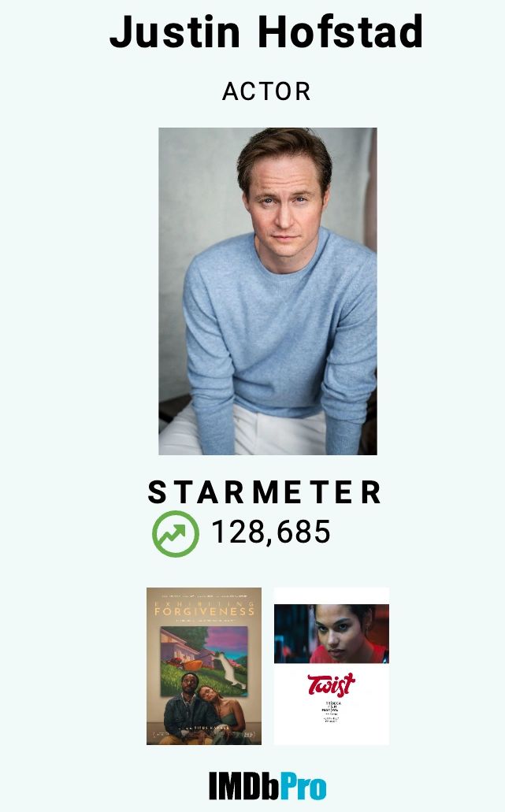
Task: Click the red Twist title logo
Action: 331,684
